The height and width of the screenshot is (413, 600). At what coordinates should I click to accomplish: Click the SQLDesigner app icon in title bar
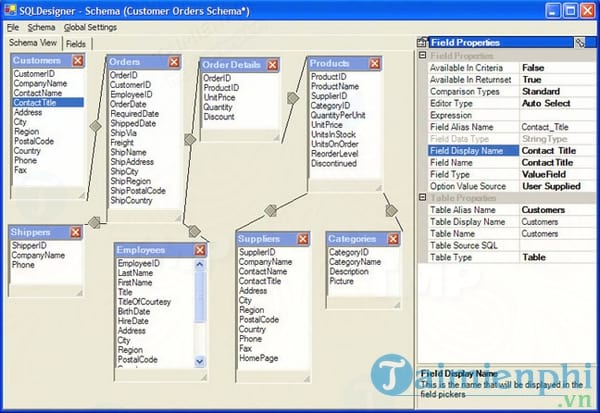(x=10, y=10)
